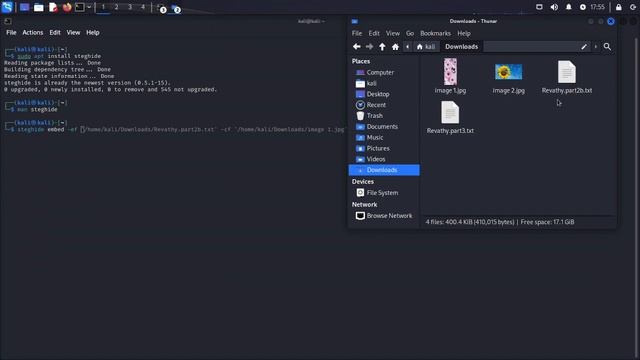
Task: Go forward in Thunar with forward arrow
Action: pos(369,47)
